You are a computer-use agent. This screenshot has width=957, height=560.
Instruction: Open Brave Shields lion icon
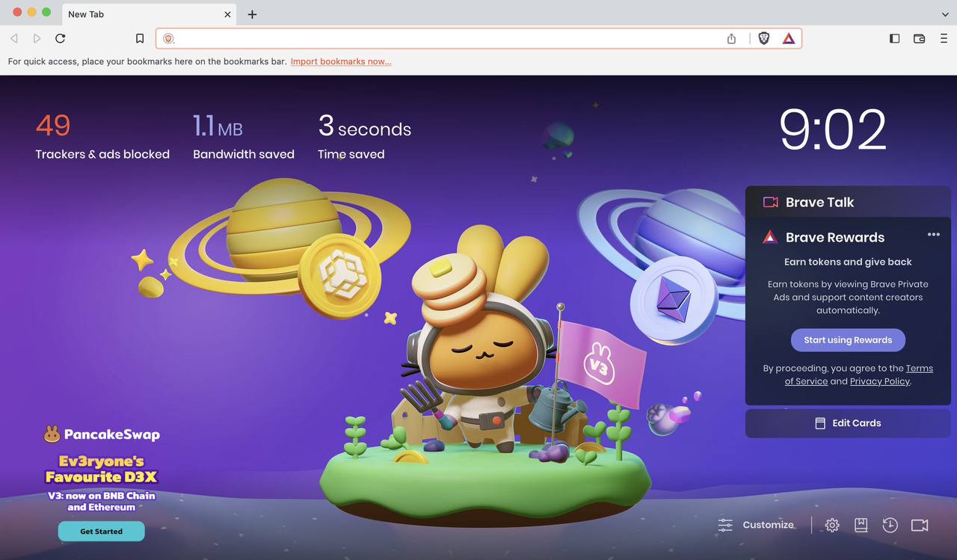763,38
